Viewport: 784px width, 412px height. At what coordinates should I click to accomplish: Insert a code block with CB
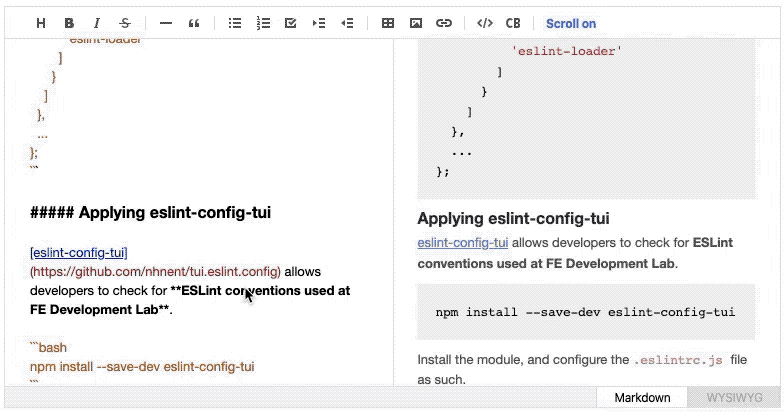[513, 23]
